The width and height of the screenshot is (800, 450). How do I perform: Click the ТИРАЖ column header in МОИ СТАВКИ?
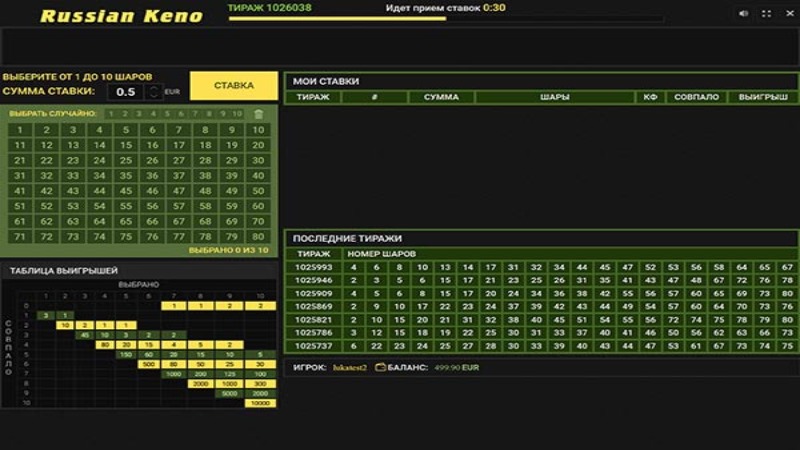coord(313,97)
